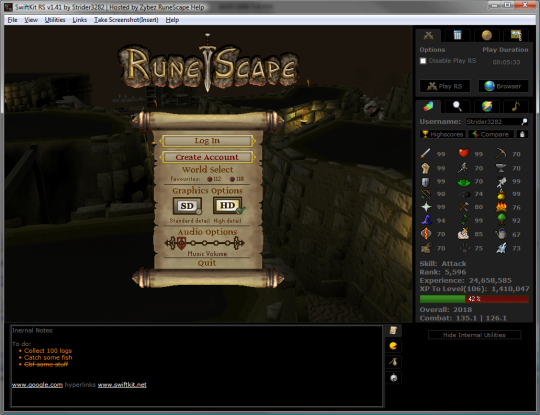The height and width of the screenshot is (415, 540).
Task: Click the 42% experience progress bar
Action: pos(474,299)
